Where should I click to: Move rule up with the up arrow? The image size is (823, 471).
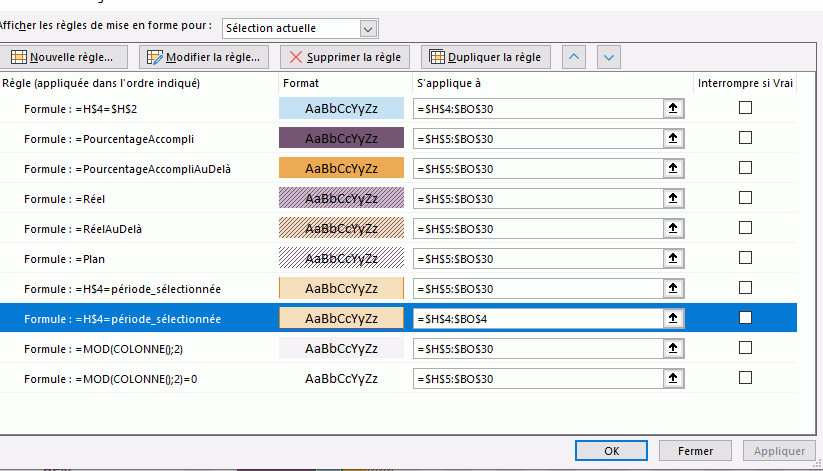(x=575, y=57)
